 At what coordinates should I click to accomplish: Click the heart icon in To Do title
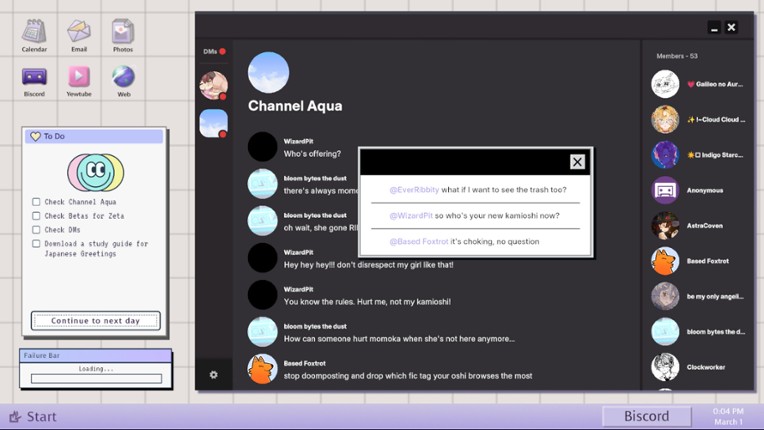coord(36,136)
